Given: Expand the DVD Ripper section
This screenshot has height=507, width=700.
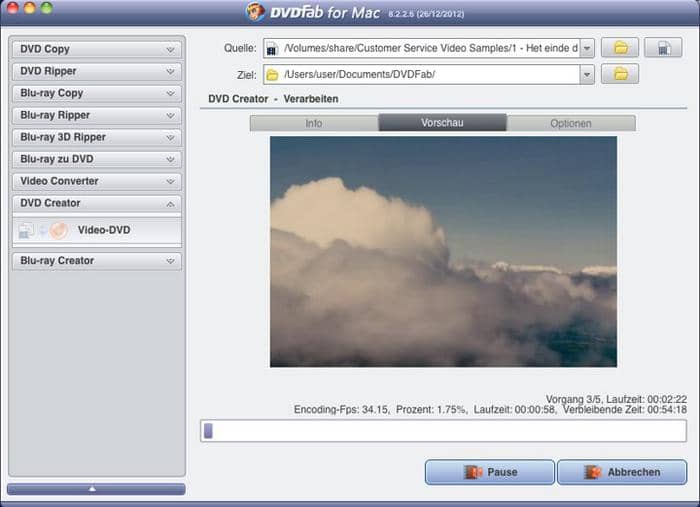Looking at the screenshot, I should point(97,71).
